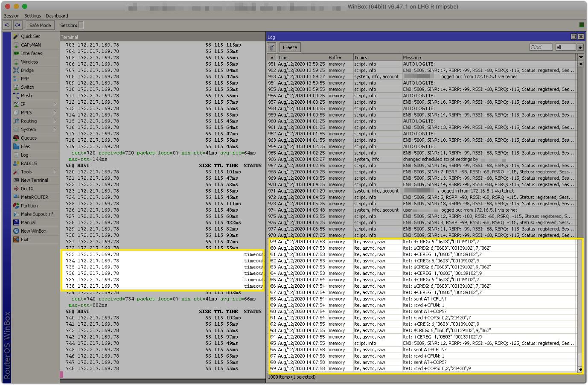Select log row 953 'logged out from 172.16.5.1'
The width and height of the screenshot is (588, 385).
click(422, 77)
